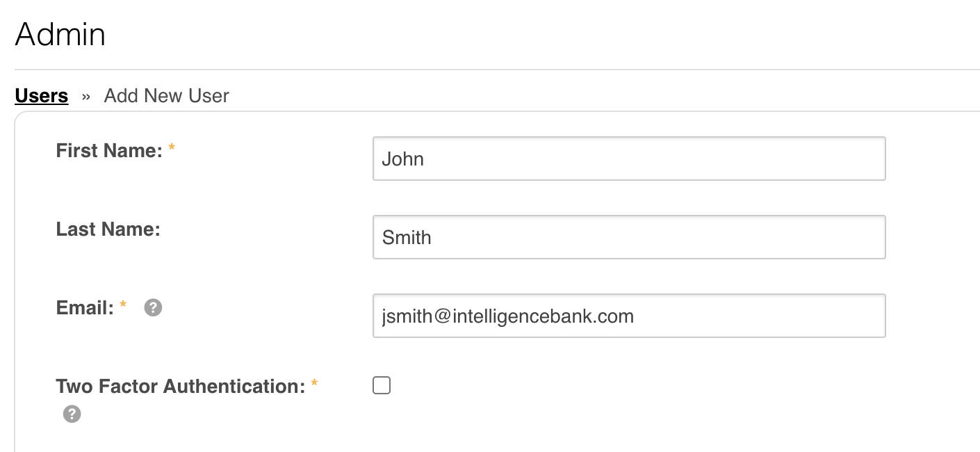Go back to Users via breadcrumb link
The image size is (980, 452).
click(42, 95)
